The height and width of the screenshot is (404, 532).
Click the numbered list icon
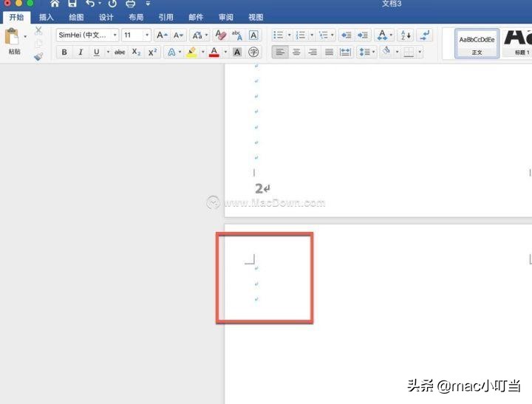point(301,35)
